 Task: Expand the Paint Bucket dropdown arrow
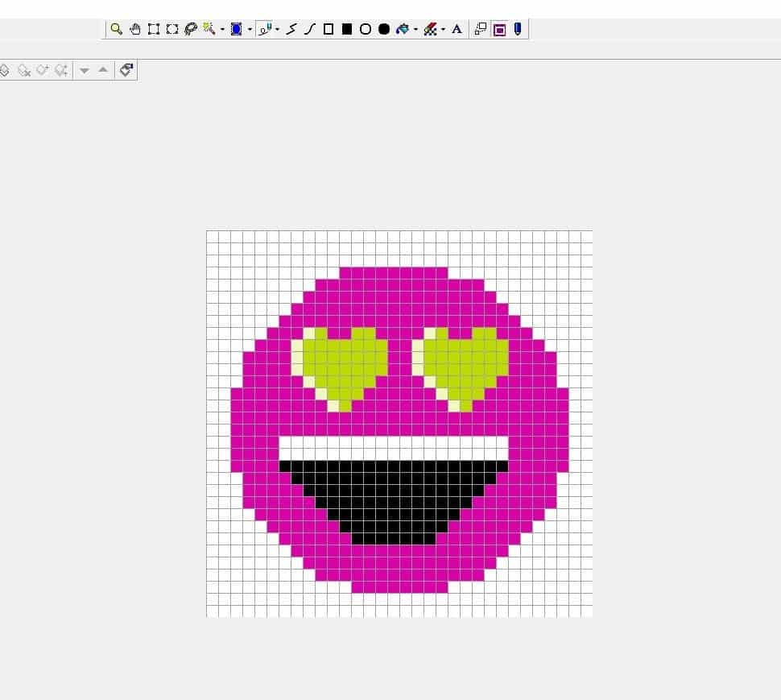(416, 30)
